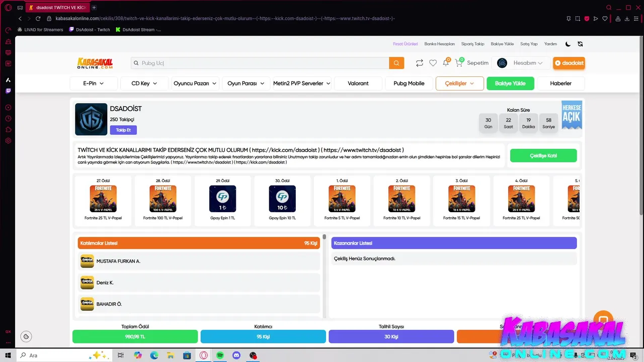Screen dimensions: 644x362
Task: Go back to the previous page
Action: click(20, 19)
